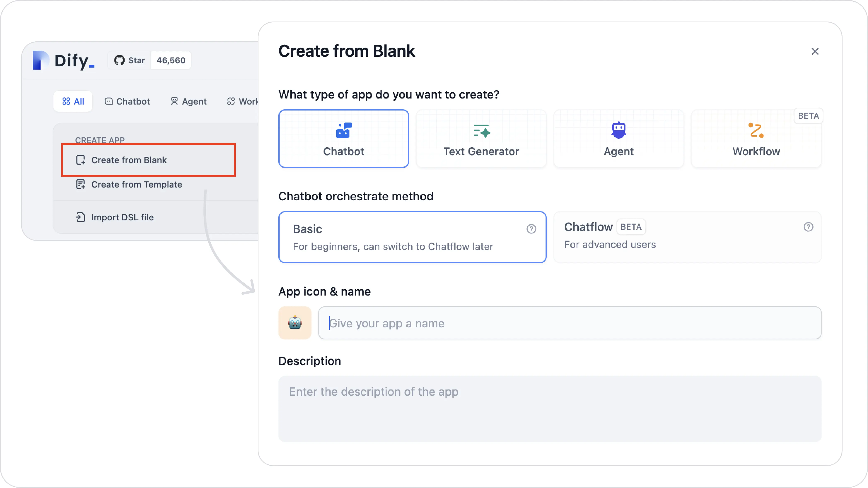This screenshot has width=868, height=488.
Task: Choose the Basic orchestrate method
Action: (x=412, y=237)
